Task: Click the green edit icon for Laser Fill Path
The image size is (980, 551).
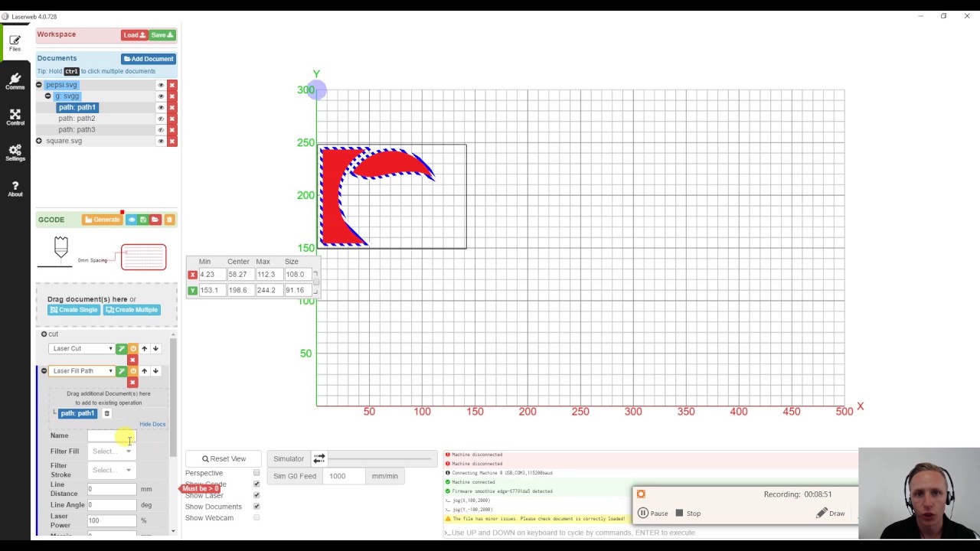Action: [x=121, y=371]
